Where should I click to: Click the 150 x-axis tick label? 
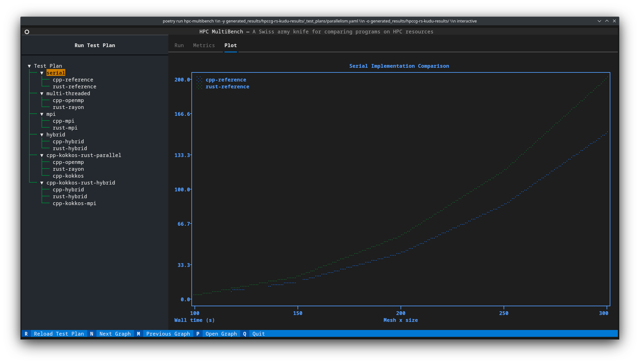[298, 313]
